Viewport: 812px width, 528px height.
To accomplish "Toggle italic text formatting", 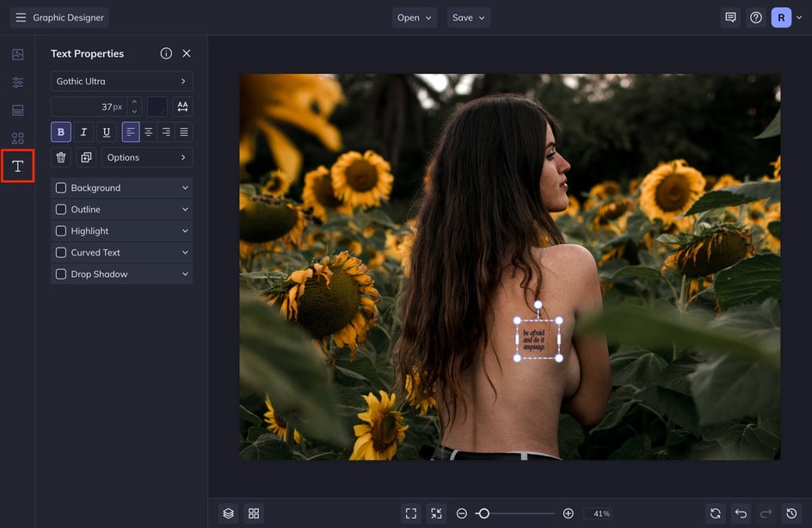I will (x=83, y=132).
